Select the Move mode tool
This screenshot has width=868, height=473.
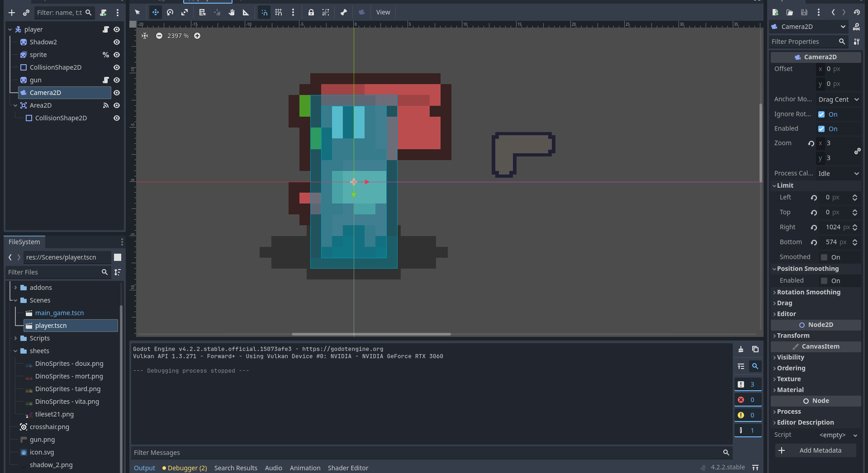pyautogui.click(x=155, y=12)
